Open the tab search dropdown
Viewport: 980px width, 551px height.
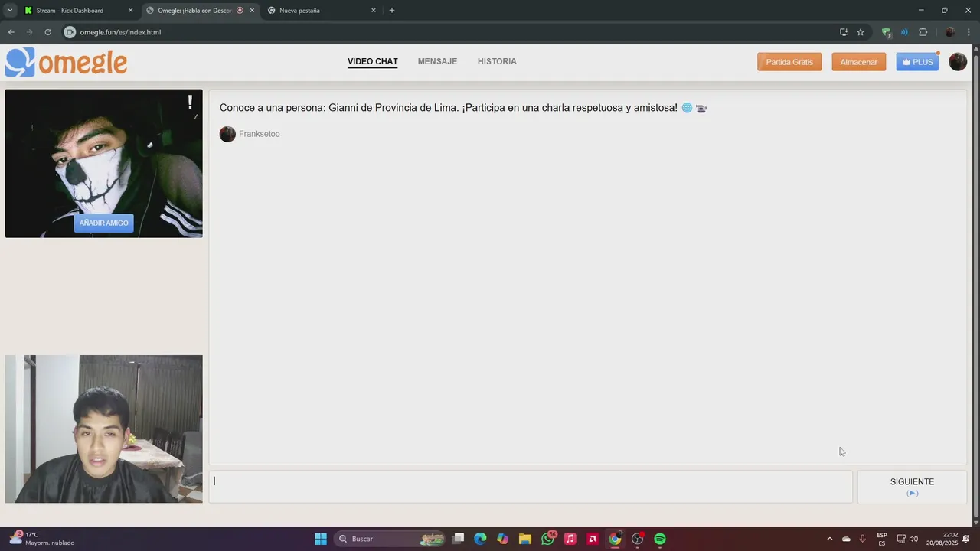(x=10, y=11)
